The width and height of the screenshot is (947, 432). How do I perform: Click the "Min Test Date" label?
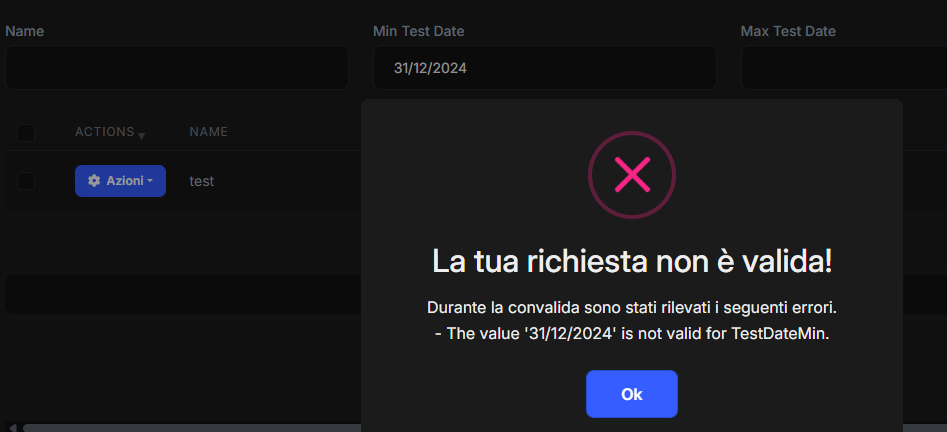point(418,31)
